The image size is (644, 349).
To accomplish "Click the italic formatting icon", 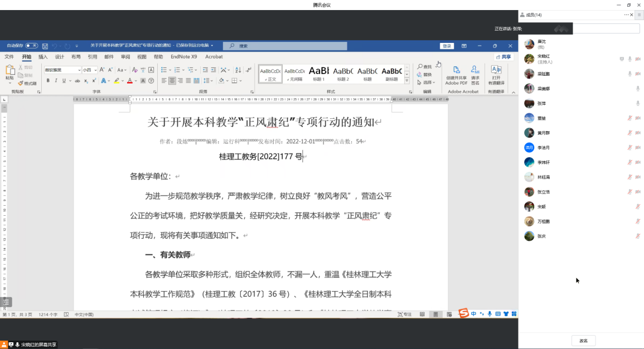I will (56, 81).
